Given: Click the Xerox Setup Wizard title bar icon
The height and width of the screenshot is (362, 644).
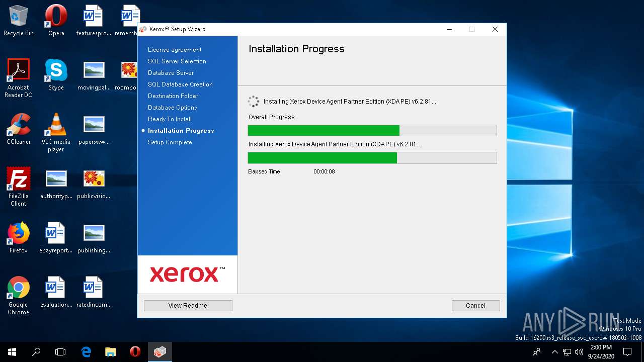Looking at the screenshot, I should [143, 29].
